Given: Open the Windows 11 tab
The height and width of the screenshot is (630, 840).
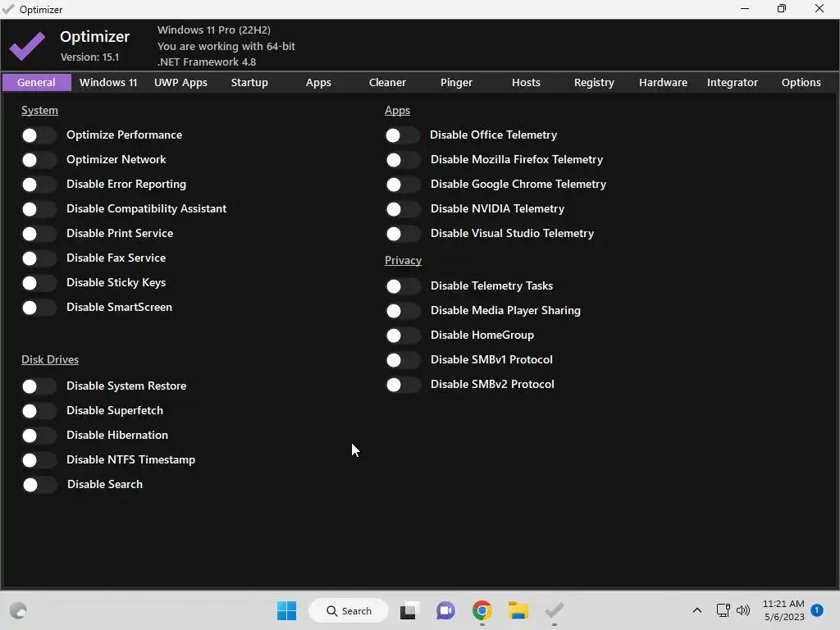Looking at the screenshot, I should (108, 83).
